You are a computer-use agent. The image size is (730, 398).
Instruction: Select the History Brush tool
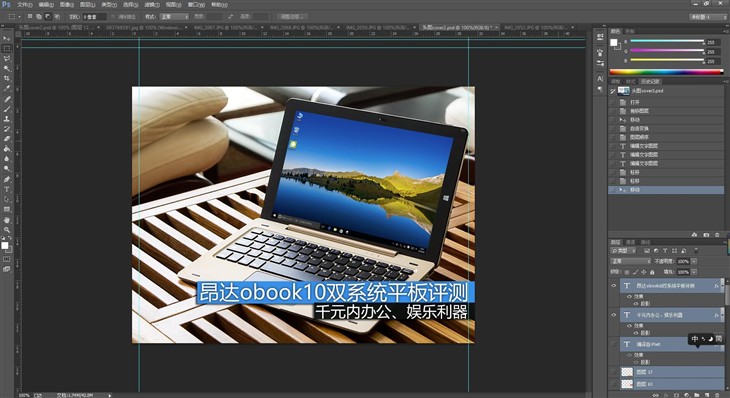click(7, 129)
